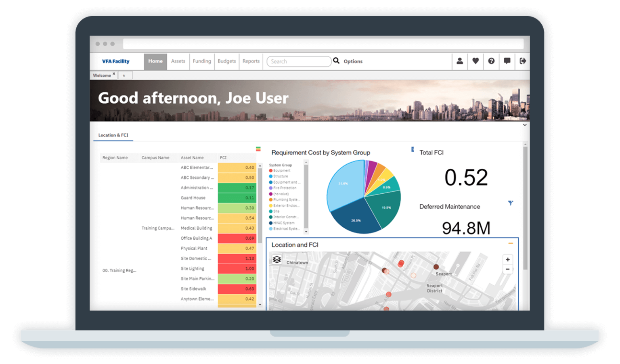Open the Assets menu

(x=178, y=61)
